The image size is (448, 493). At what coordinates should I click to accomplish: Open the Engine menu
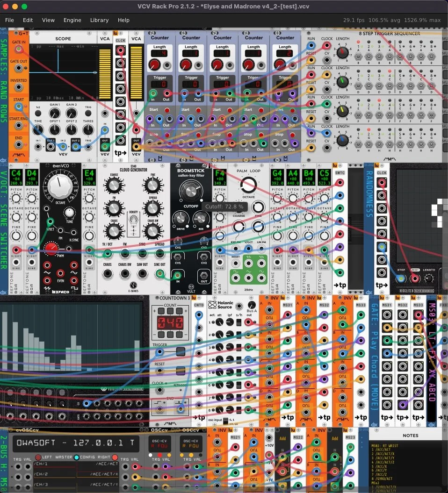(x=72, y=20)
